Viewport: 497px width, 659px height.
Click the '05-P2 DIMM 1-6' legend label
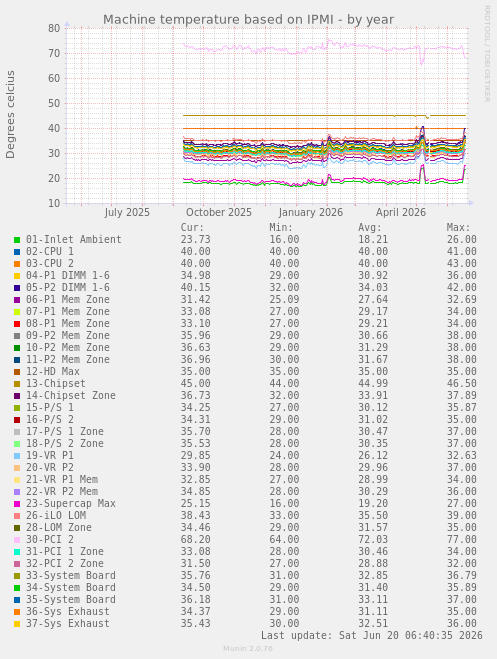pos(68,287)
